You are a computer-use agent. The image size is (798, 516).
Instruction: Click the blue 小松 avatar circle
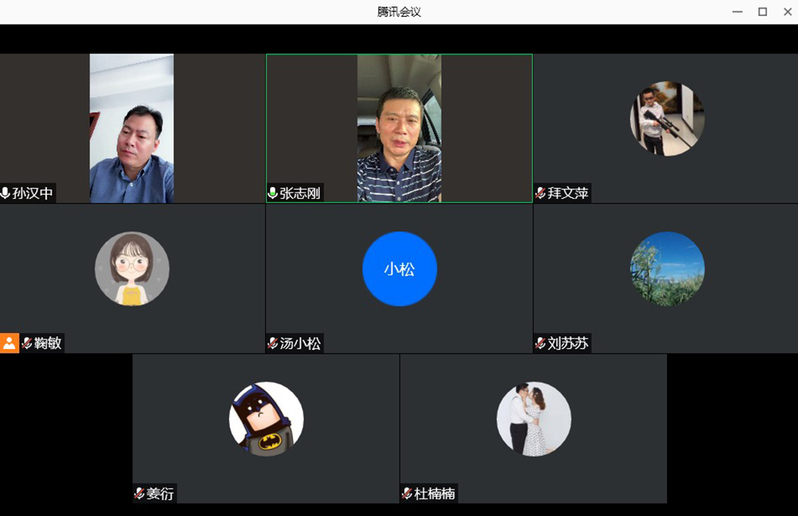399,268
